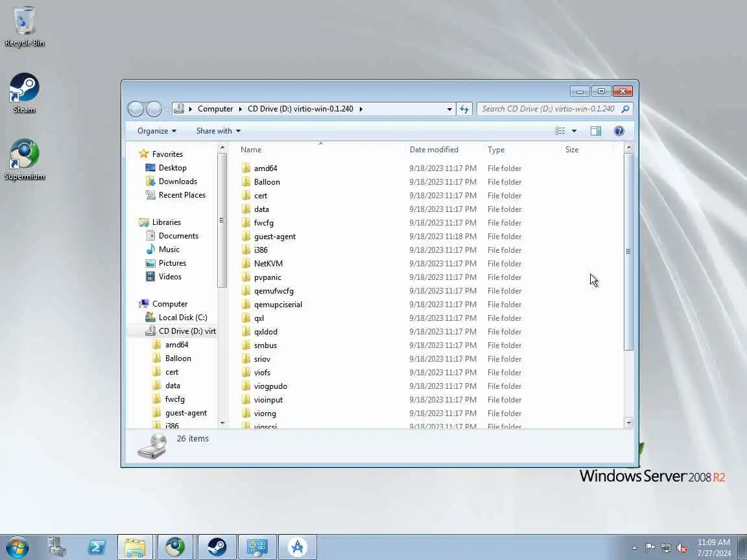Image resolution: width=747 pixels, height=560 pixels.
Task: Select the NetKVM folder icon in file list
Action: [x=246, y=263]
